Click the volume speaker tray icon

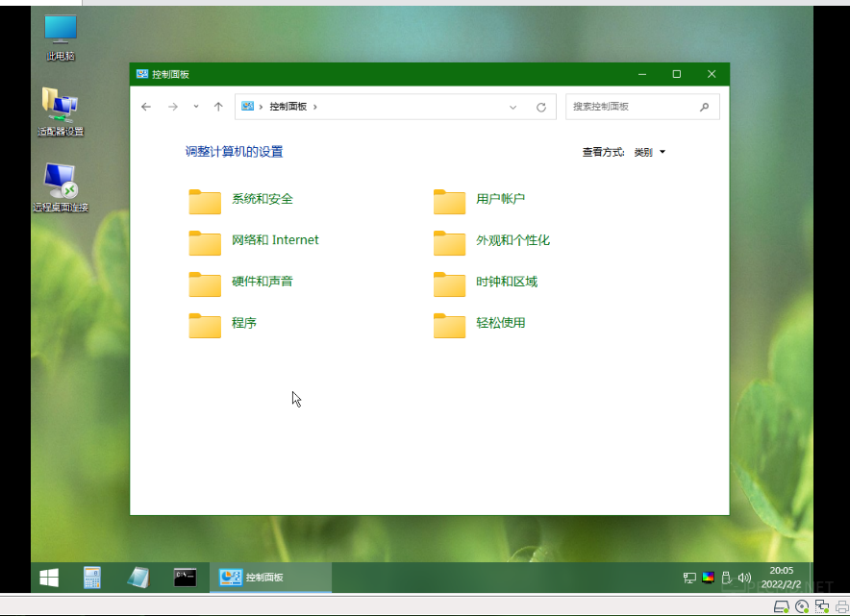click(x=745, y=579)
